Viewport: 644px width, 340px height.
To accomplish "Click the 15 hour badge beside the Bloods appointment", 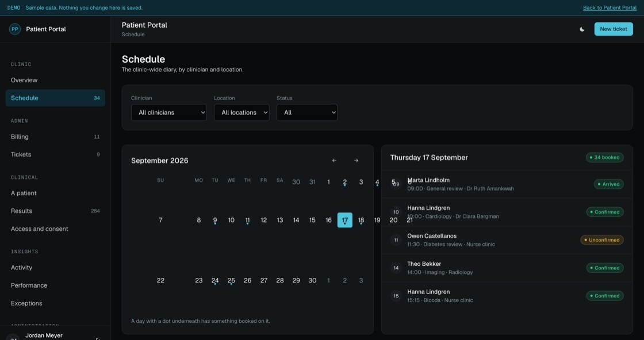I will (x=396, y=296).
